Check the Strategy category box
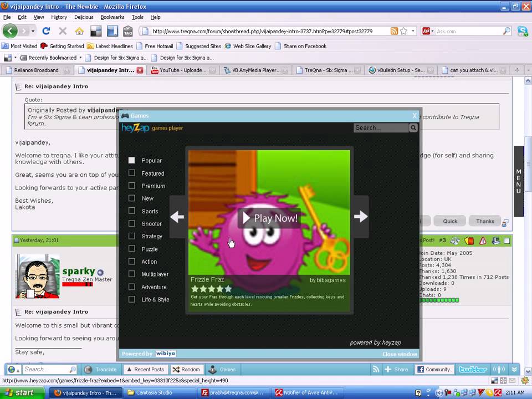 coord(132,236)
